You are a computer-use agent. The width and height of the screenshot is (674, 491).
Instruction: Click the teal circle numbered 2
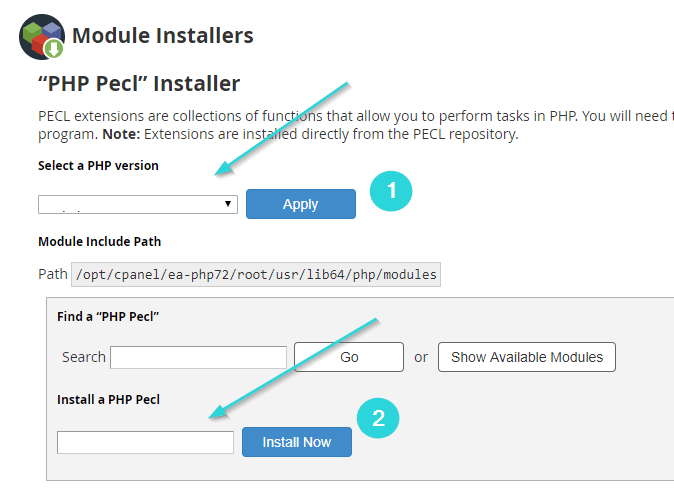tap(378, 418)
